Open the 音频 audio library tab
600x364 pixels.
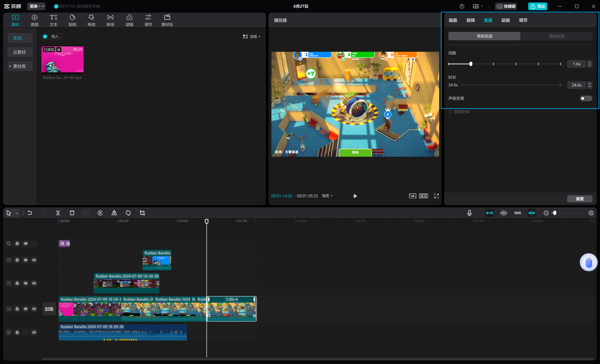(x=35, y=20)
